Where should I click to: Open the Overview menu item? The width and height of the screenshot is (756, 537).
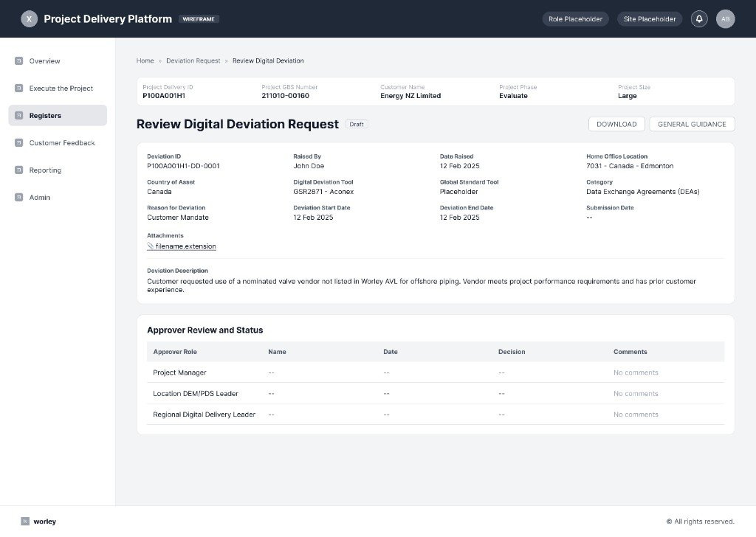pyautogui.click(x=58, y=60)
